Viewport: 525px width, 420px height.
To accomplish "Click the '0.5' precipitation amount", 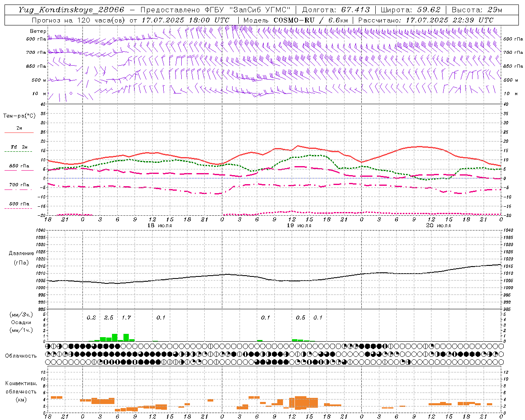I will (x=301, y=317).
